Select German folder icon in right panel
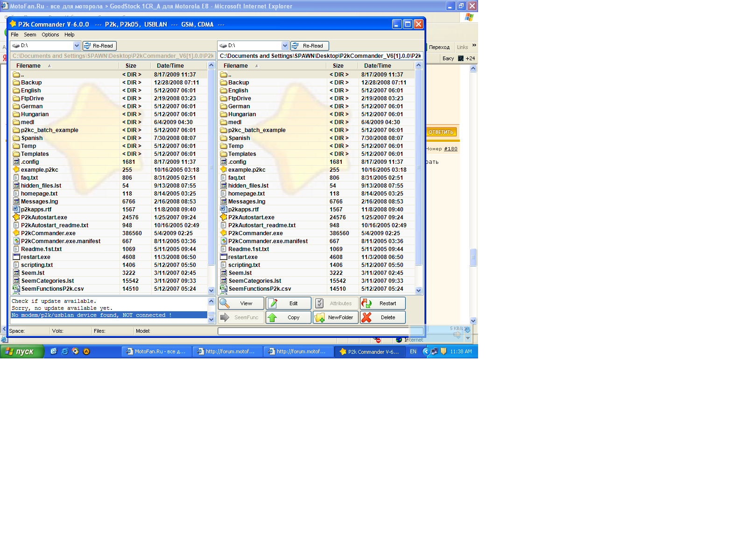The height and width of the screenshot is (560, 747). tap(224, 106)
